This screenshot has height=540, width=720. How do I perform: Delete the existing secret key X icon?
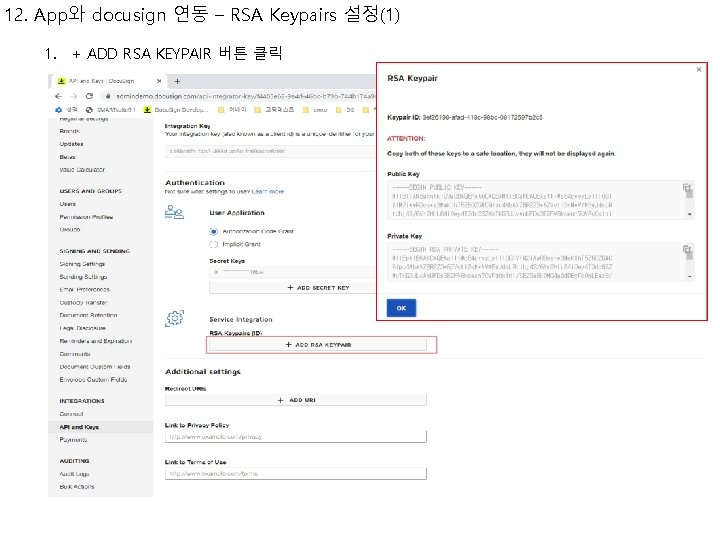(x=216, y=272)
